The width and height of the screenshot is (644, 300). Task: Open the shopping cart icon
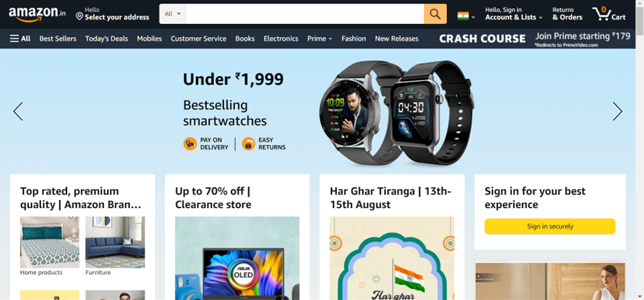[609, 14]
